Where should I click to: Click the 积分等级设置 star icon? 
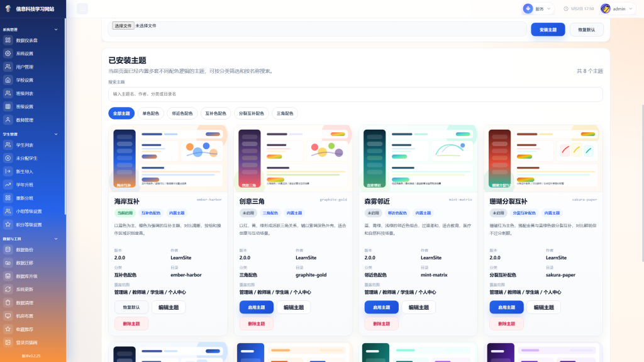(8, 225)
